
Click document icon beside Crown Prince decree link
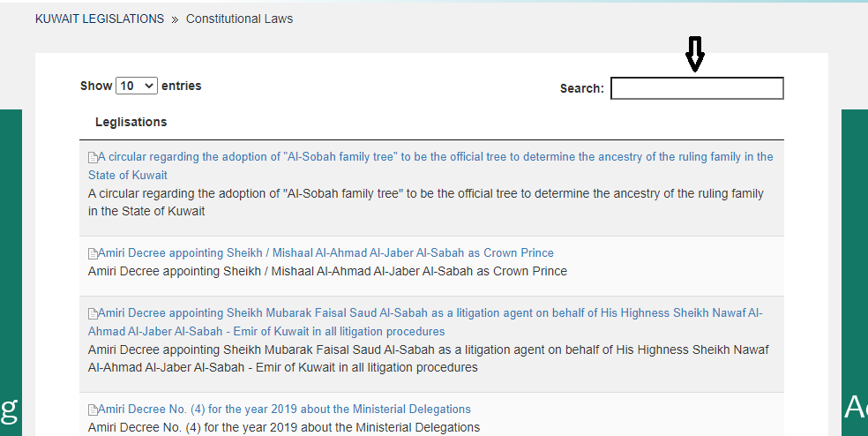coord(93,254)
